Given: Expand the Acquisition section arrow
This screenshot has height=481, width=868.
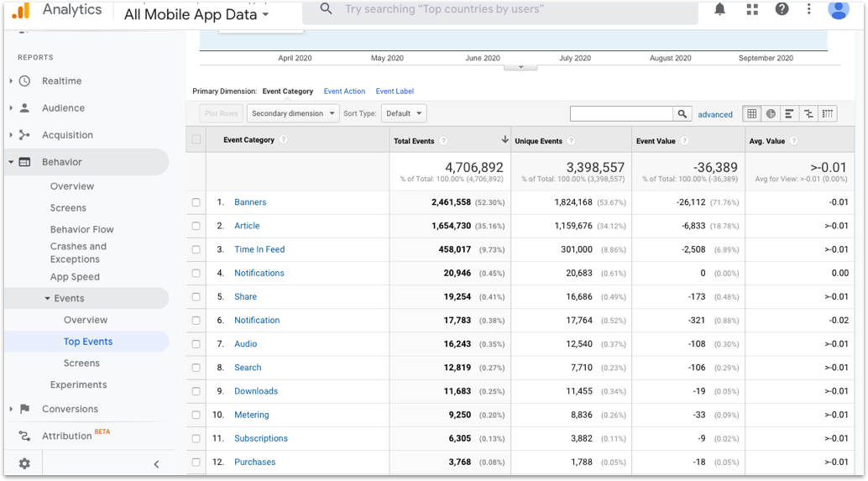Looking at the screenshot, I should coord(11,134).
